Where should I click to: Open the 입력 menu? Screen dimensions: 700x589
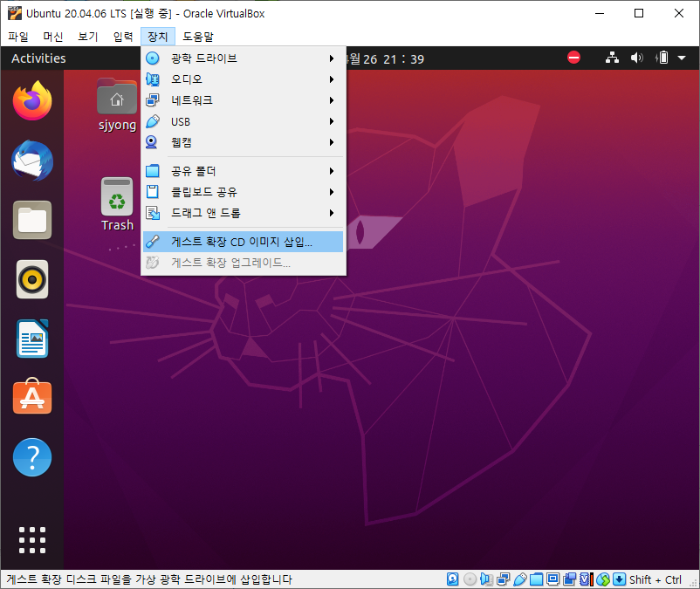pos(123,36)
